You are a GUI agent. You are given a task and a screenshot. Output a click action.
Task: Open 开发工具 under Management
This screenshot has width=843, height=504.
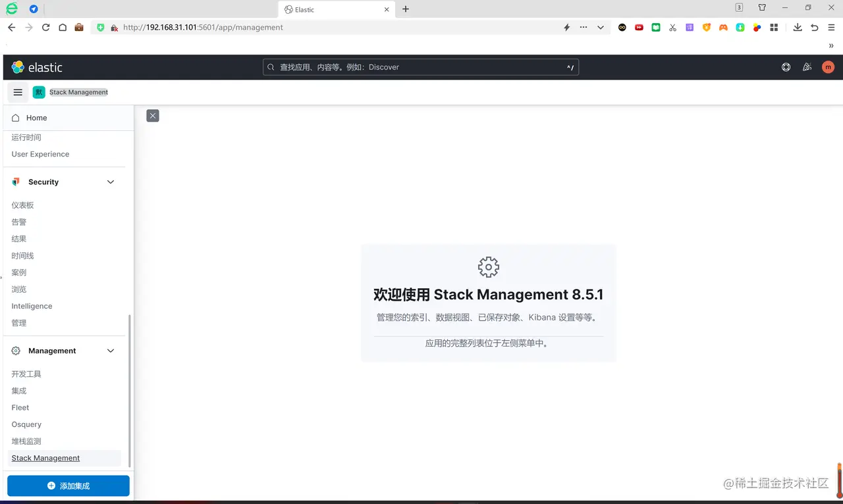(x=26, y=374)
